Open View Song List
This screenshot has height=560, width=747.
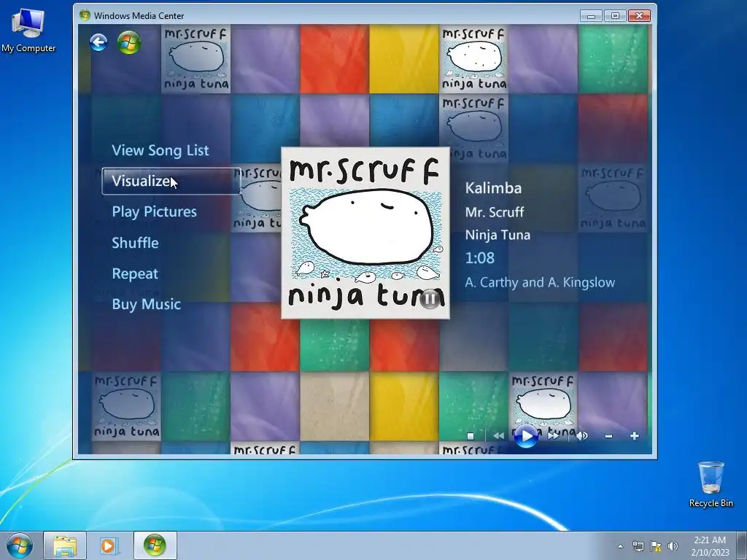tap(160, 150)
